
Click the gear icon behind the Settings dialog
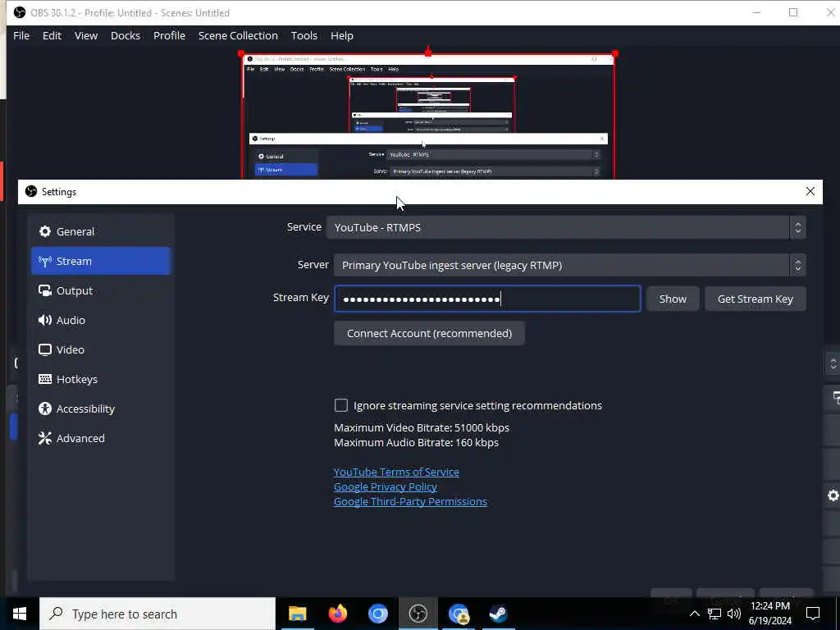(833, 495)
